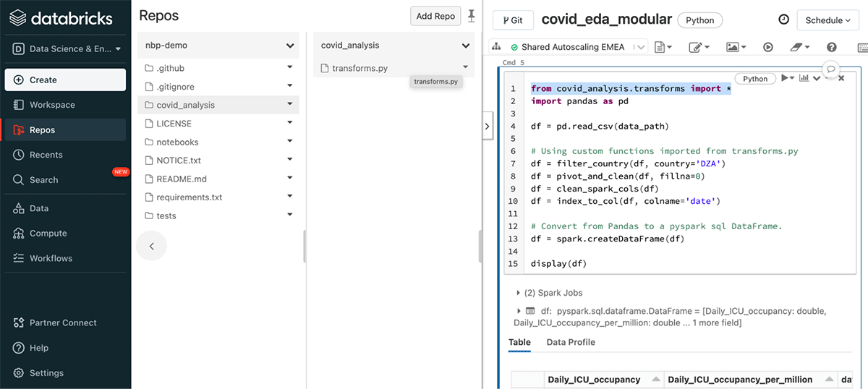
Task: Select the transforms.py file
Action: pyautogui.click(x=359, y=68)
